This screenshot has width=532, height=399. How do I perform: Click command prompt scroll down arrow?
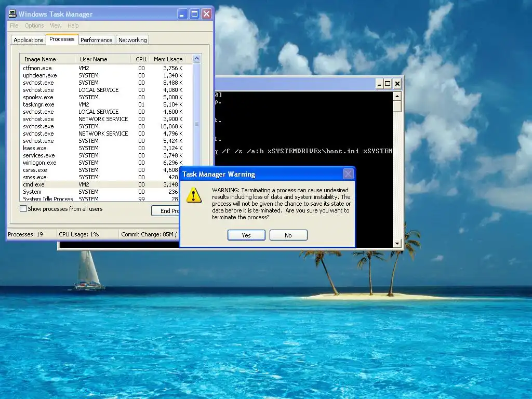(397, 243)
